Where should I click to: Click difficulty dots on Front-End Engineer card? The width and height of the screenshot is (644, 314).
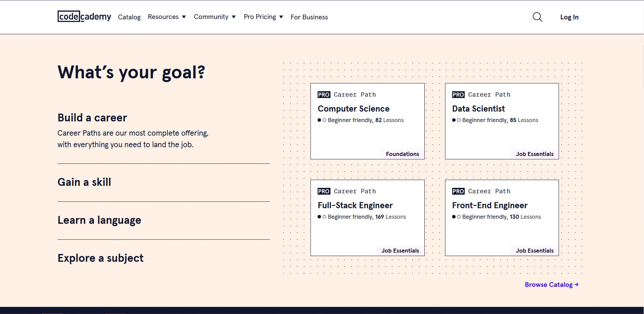pos(456,217)
